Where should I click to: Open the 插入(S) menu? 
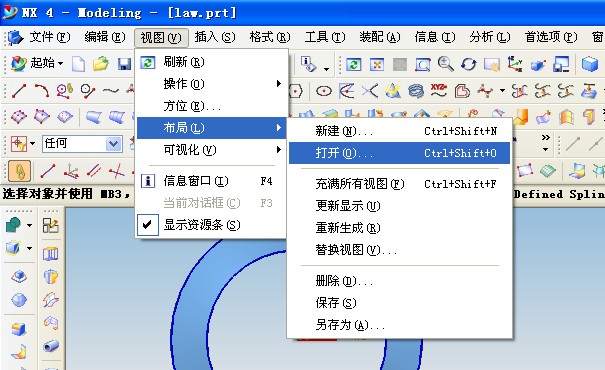point(215,37)
